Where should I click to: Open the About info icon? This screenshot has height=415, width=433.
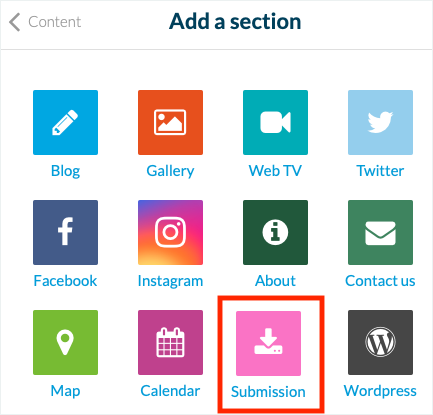275,232
